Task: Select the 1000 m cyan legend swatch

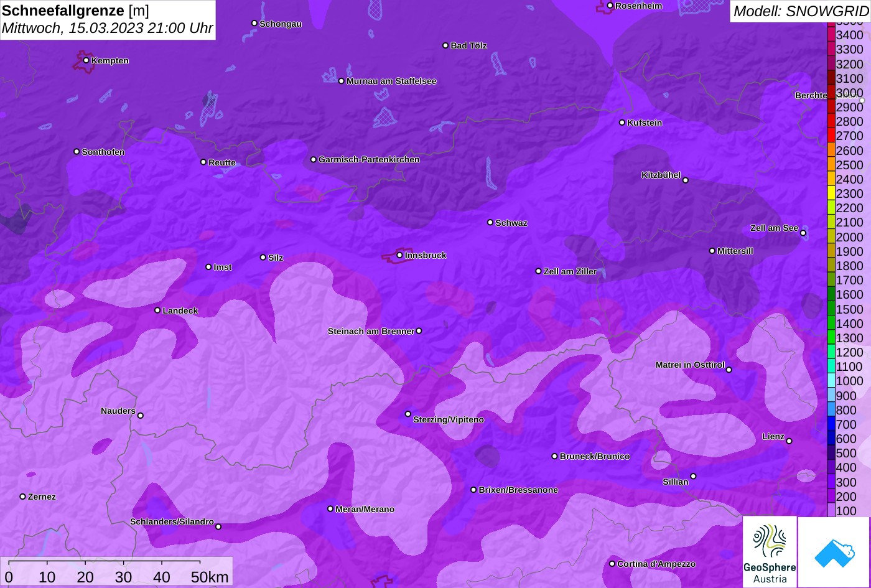Action: 831,381
